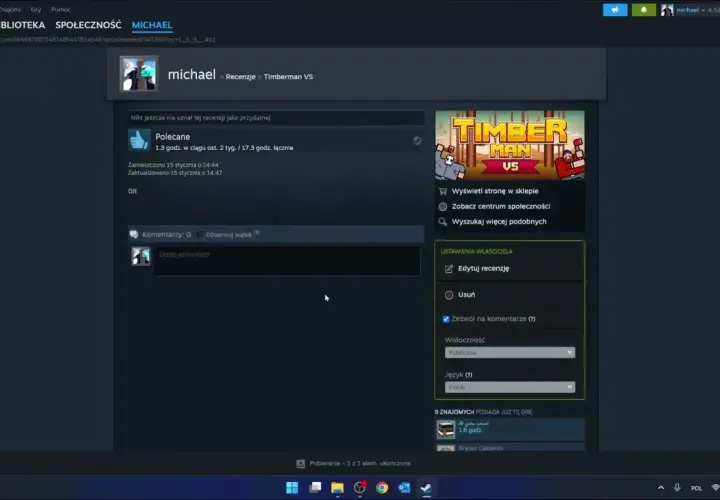The image size is (720, 500).
Task: Click the Recenzje breadcrumb link
Action: tap(240, 77)
